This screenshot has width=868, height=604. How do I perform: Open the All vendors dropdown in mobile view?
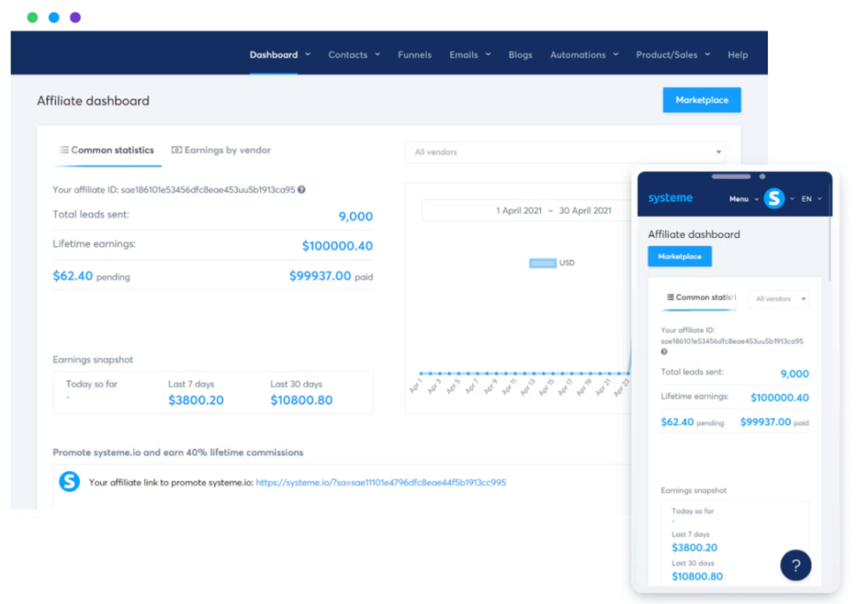click(777, 298)
